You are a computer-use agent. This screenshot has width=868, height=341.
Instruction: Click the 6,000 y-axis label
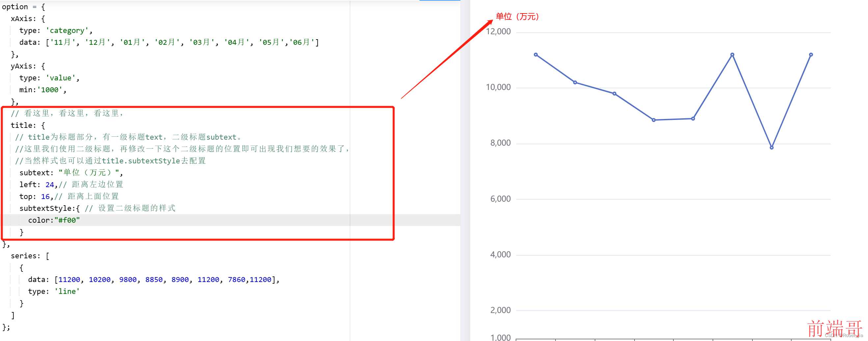501,199
